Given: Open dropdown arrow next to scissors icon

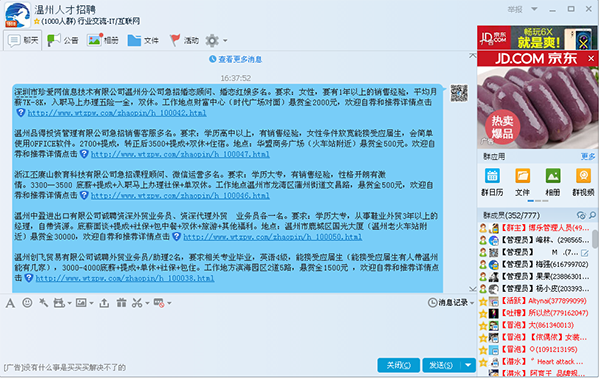Looking at the screenshot, I should [x=147, y=303].
